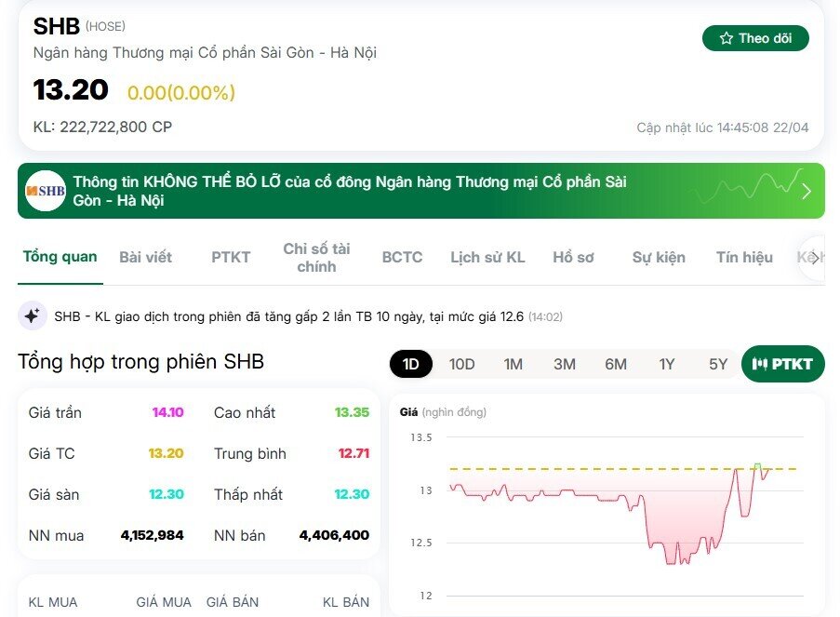Switch to the Bài viết tab
840x617 pixels.
(x=145, y=257)
